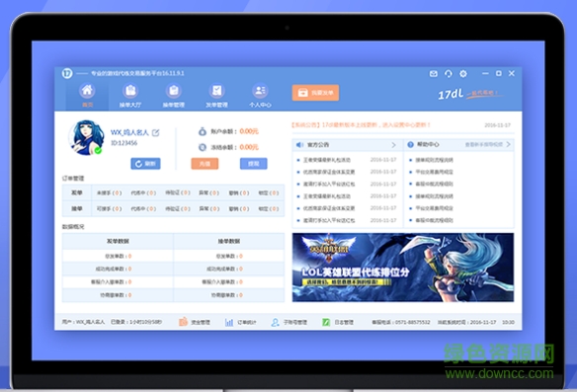Viewport: 577px width, 392px height.
Task: Click the blue 提现 withdraw button
Action: [x=254, y=164]
